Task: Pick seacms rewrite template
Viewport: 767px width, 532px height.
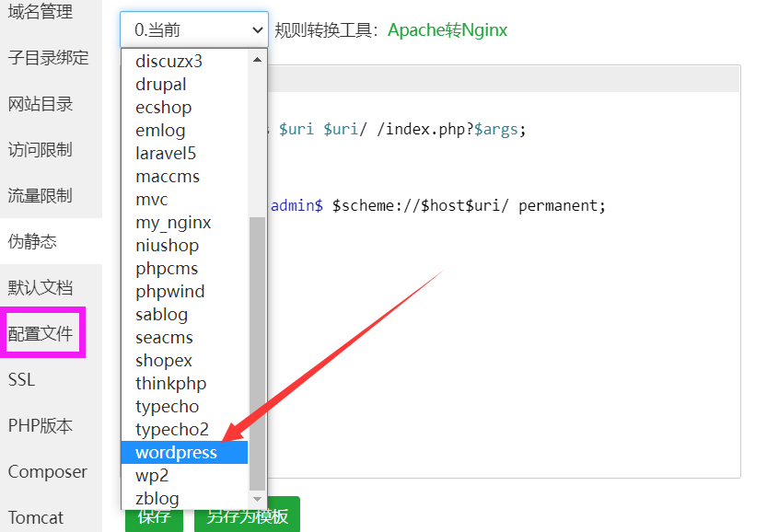Action: click(185, 337)
